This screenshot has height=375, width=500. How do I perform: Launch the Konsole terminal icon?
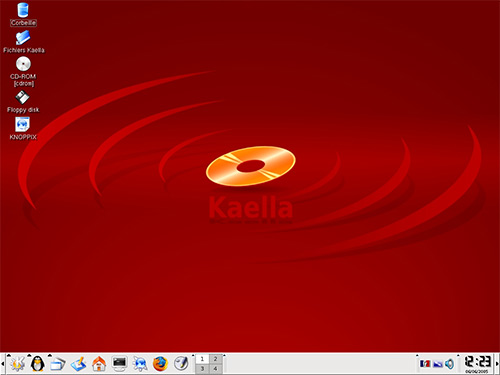[x=119, y=364]
